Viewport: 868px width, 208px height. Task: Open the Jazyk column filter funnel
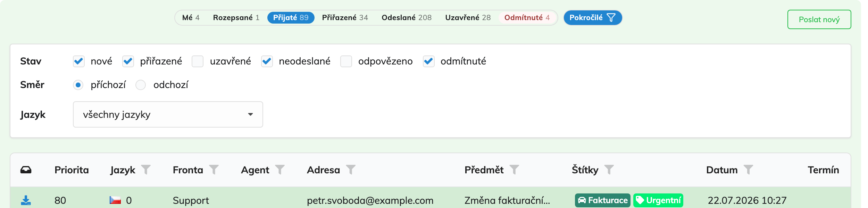146,170
